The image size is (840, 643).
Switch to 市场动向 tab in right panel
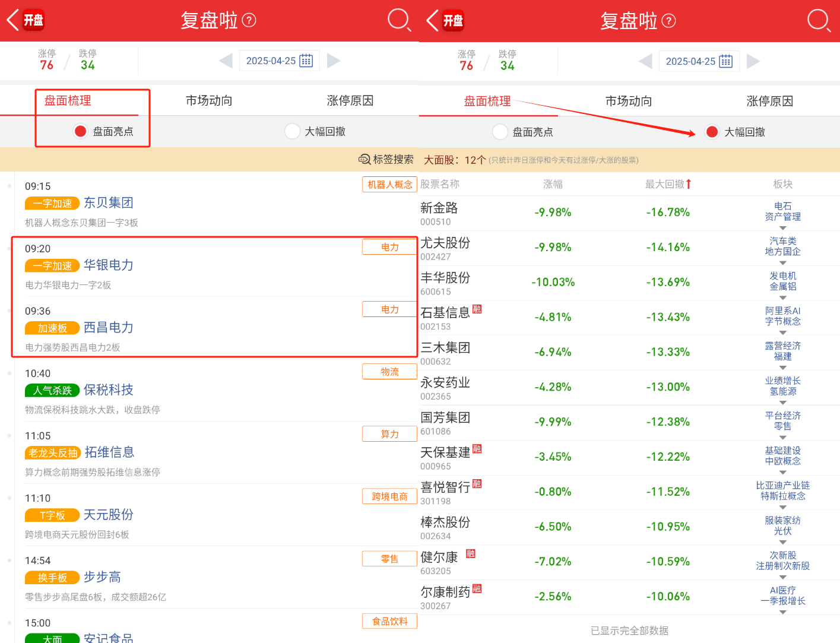(x=629, y=101)
